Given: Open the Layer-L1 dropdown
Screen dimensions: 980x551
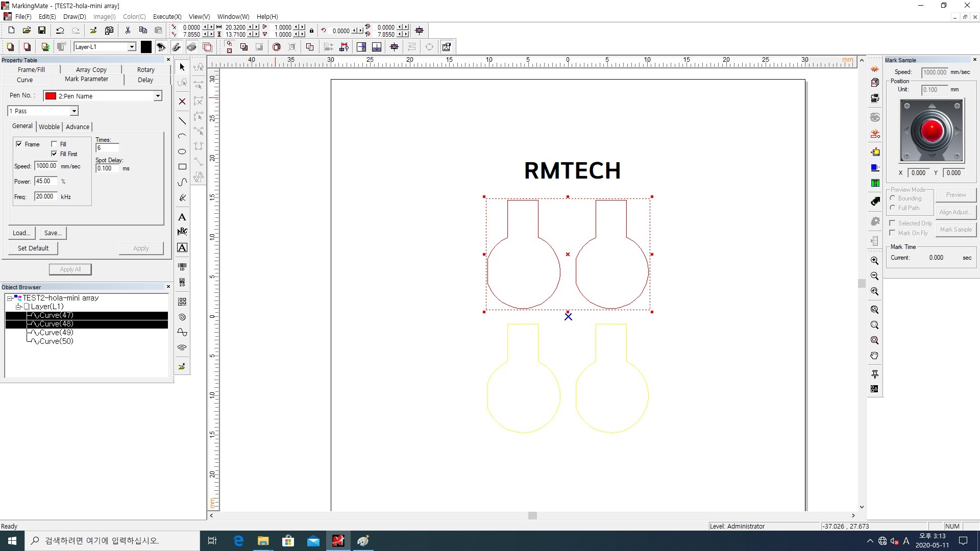Looking at the screenshot, I should 132,47.
